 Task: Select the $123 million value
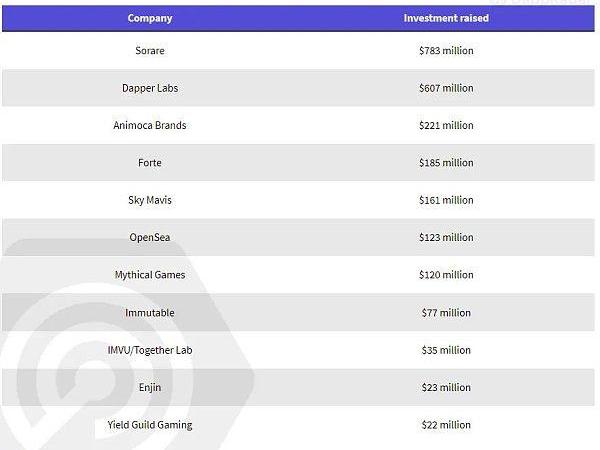pos(446,237)
